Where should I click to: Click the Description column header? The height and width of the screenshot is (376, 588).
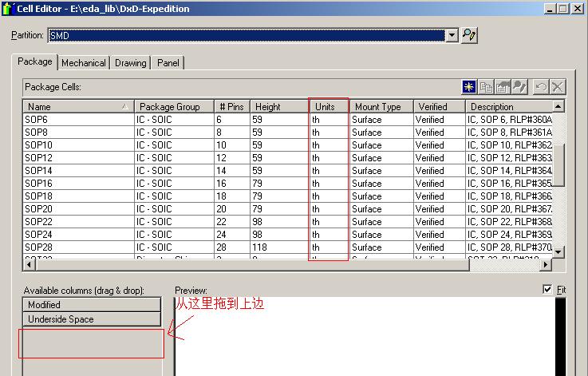509,107
